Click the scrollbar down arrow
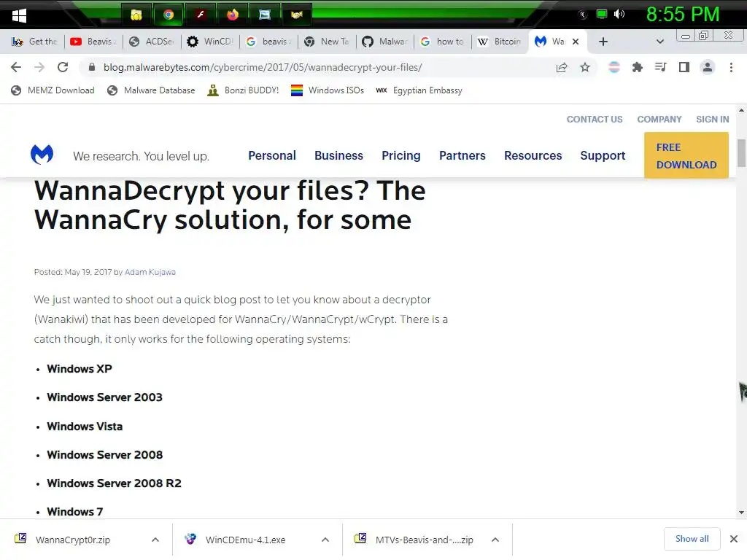 pyautogui.click(x=741, y=513)
